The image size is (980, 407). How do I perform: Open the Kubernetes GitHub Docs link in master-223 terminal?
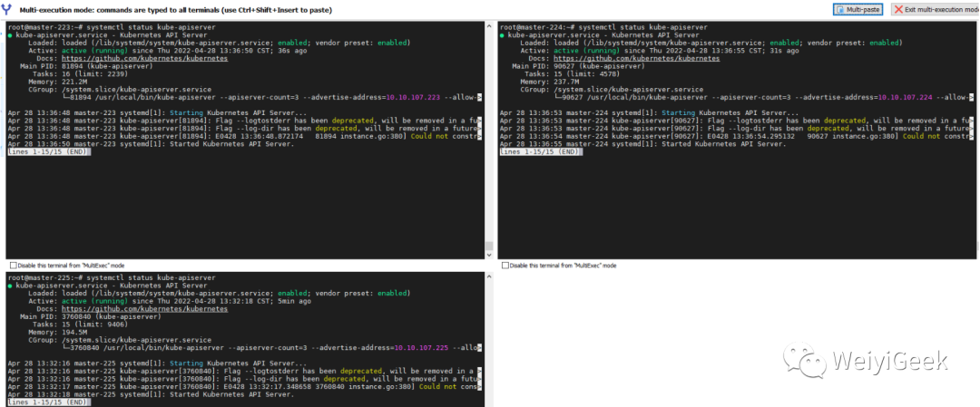(x=144, y=58)
